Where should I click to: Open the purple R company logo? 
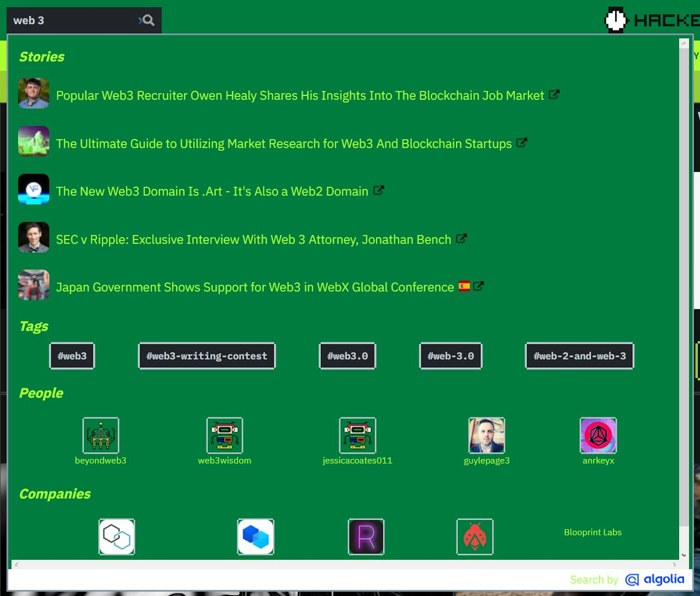366,537
